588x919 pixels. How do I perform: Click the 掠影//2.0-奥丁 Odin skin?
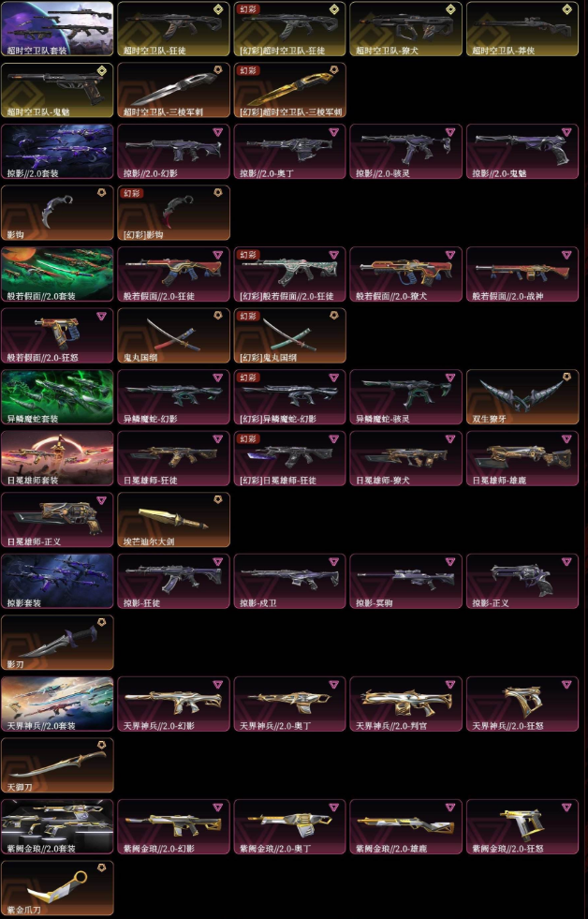[290, 151]
